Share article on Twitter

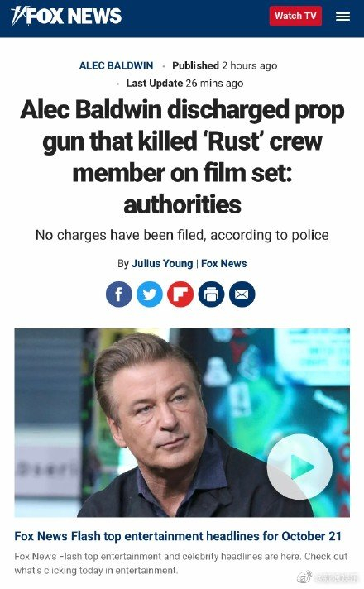(150, 294)
